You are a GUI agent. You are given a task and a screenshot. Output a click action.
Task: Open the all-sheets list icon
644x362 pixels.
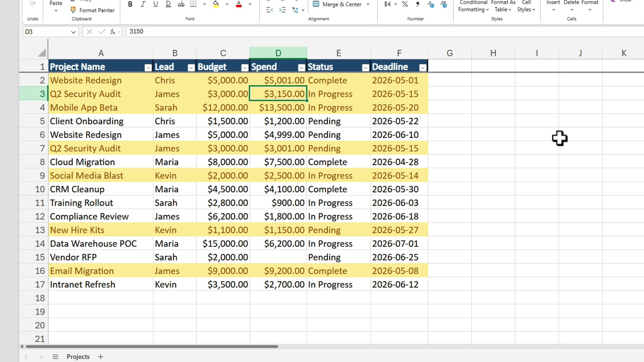click(55, 357)
